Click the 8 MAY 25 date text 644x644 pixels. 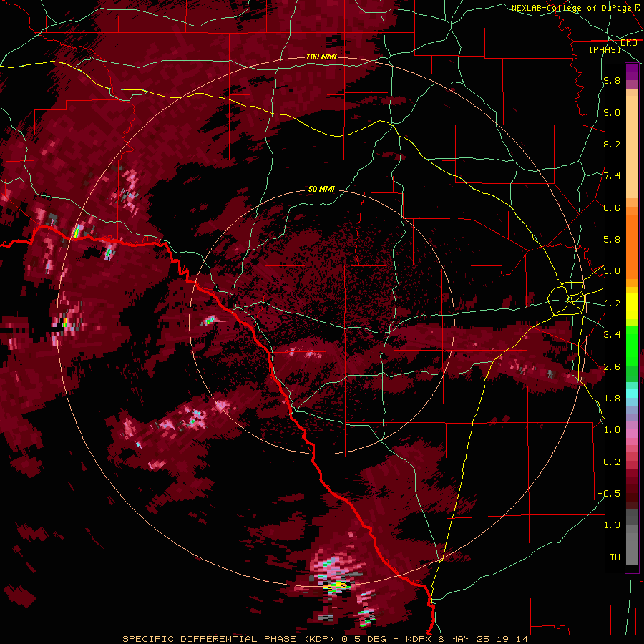pyautogui.click(x=465, y=639)
